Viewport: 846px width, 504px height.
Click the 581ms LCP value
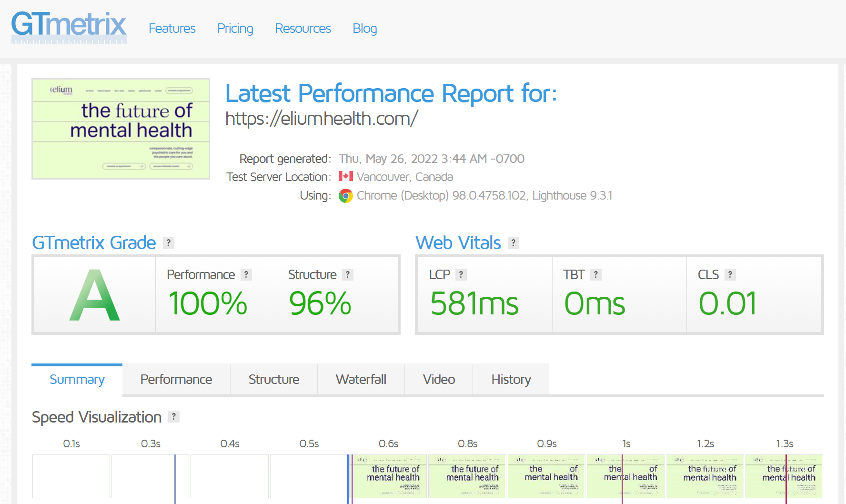coord(474,303)
